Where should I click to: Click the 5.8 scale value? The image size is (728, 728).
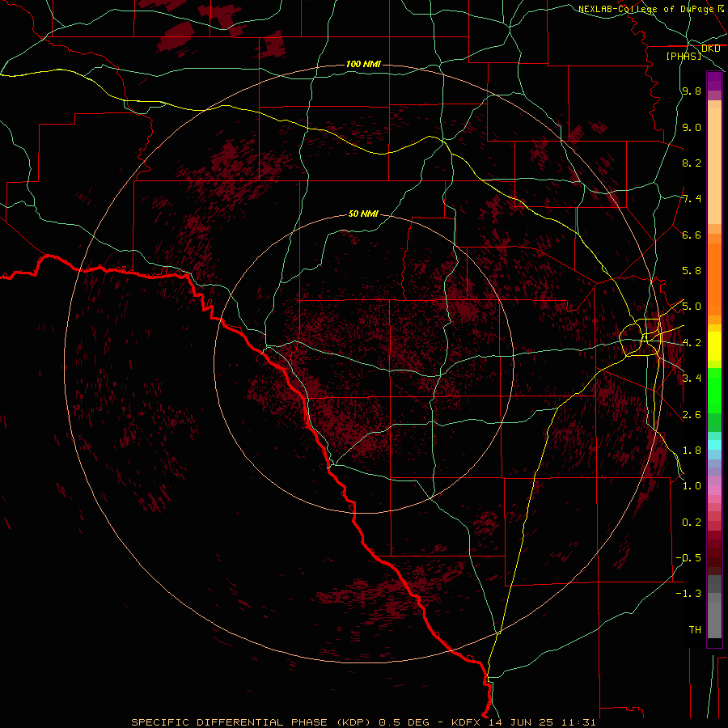pos(692,271)
